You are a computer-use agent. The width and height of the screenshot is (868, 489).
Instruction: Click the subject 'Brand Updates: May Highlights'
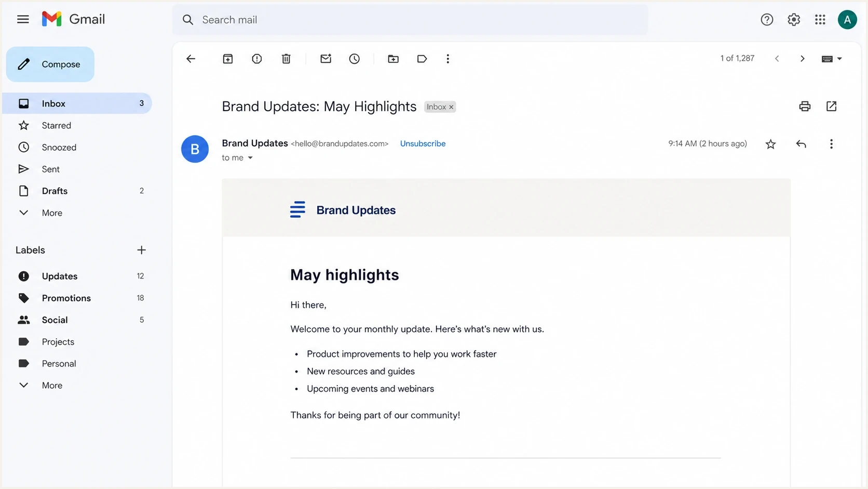319,107
